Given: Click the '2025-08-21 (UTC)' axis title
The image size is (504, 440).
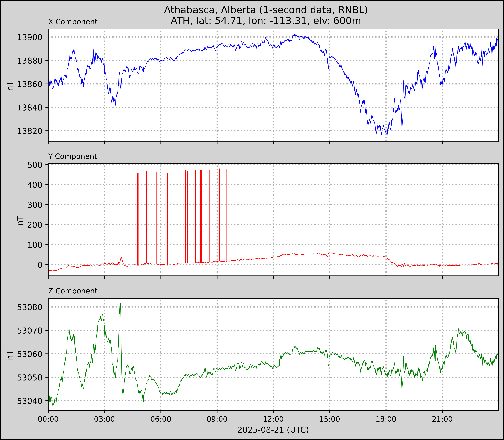Looking at the screenshot, I should click(x=273, y=430).
